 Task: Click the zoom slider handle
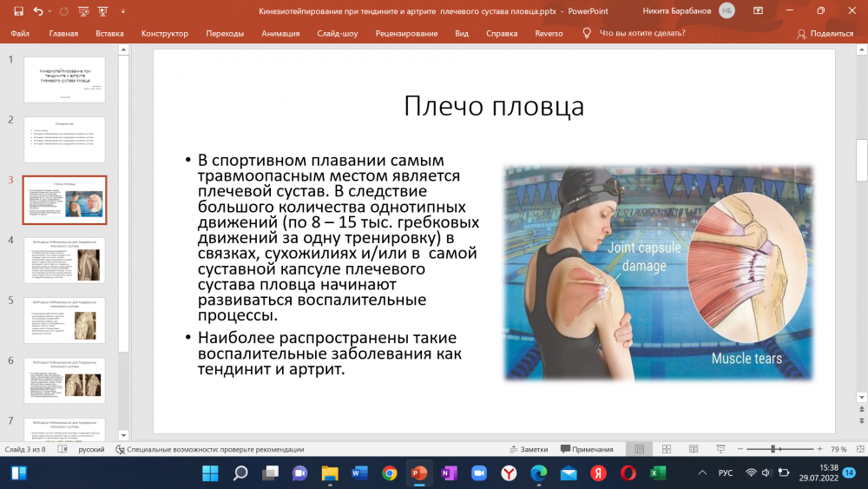pos(773,449)
